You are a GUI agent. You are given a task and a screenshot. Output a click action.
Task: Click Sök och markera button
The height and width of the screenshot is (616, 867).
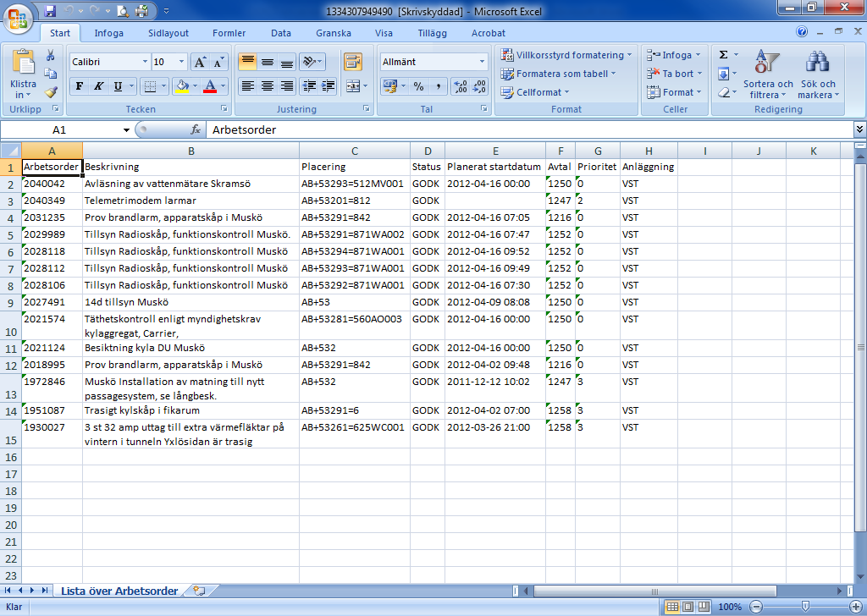[818, 74]
